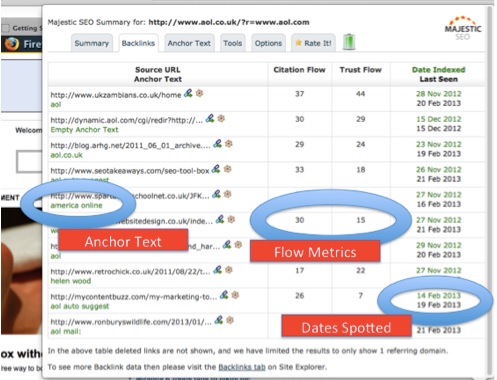Click the Majestic SEO logo
The image size is (497, 380).
pyautogui.click(x=463, y=28)
